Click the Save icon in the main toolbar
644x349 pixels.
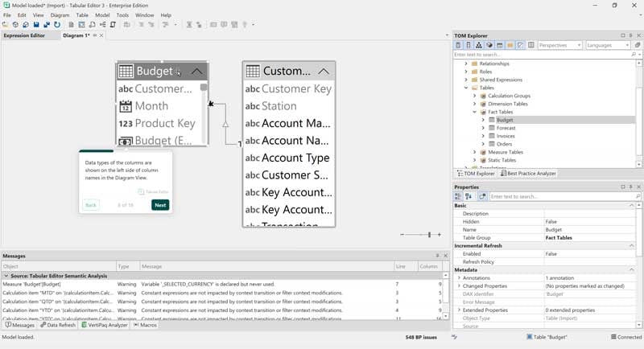click(36, 25)
